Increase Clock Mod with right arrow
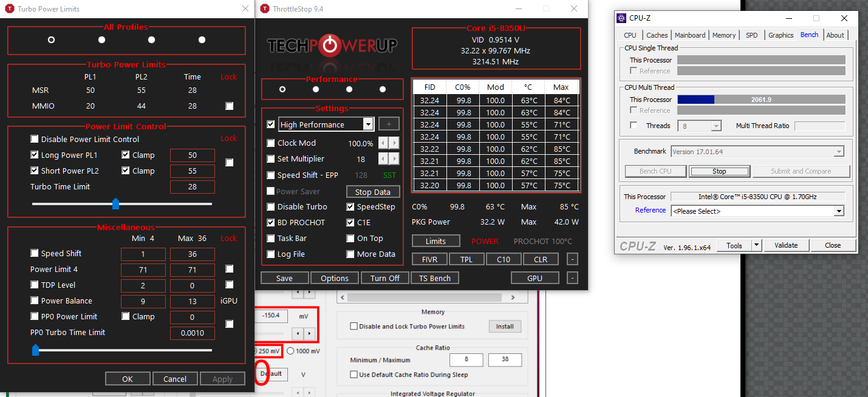The image size is (868, 397). 394,143
